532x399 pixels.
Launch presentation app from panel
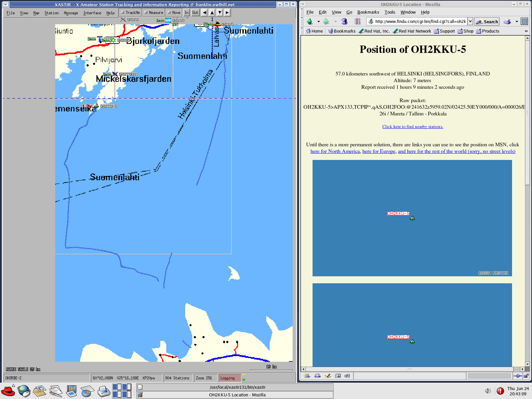(71, 391)
